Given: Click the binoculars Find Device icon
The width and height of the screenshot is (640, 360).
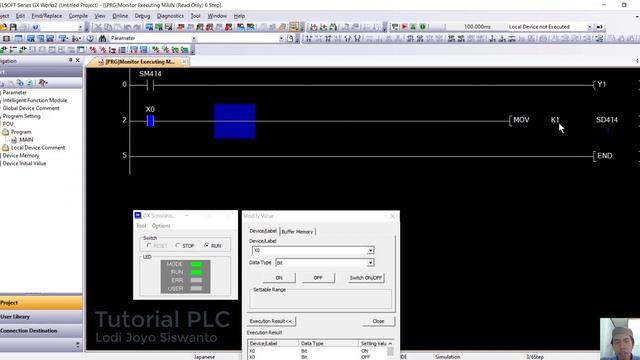Looking at the screenshot, I should click(102, 38).
